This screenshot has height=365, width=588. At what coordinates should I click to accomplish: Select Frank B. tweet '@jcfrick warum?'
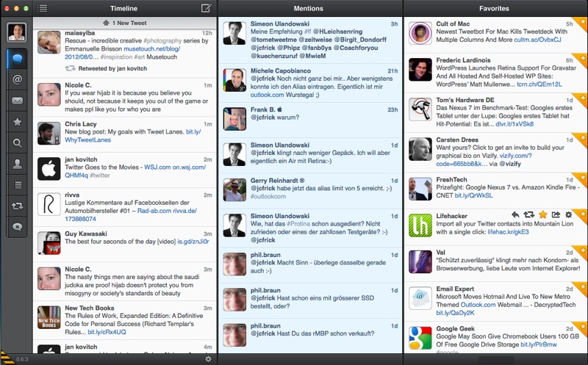click(310, 120)
